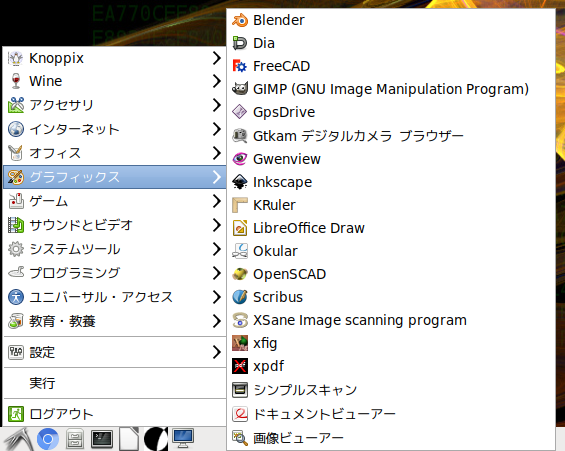Viewport: 565px width, 451px height.
Task: Select Inkscape text entry
Action: (282, 182)
